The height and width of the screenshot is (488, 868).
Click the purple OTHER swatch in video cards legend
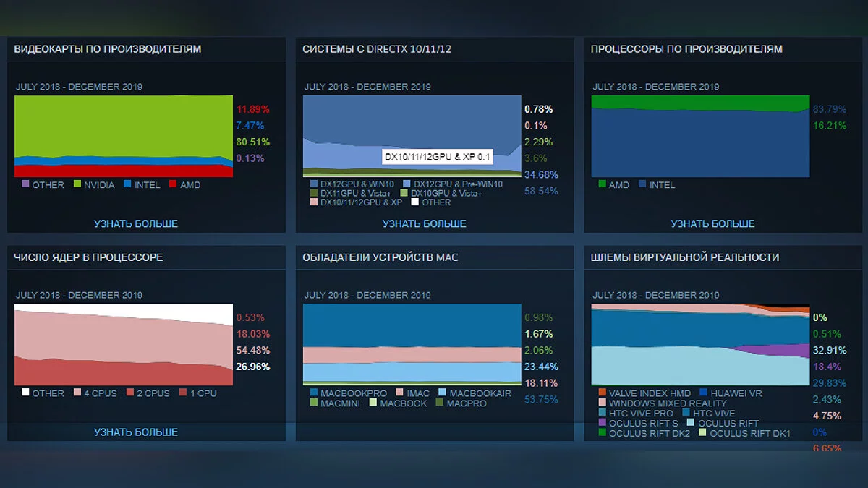point(25,184)
